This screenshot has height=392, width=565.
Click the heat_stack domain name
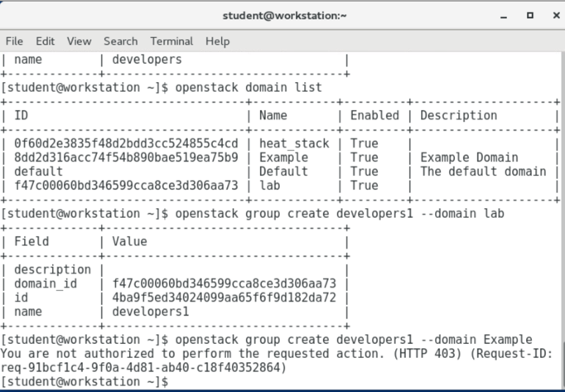[x=294, y=143]
